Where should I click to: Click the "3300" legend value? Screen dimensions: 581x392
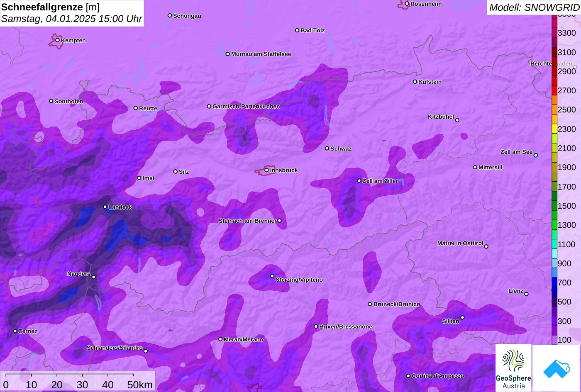tap(567, 33)
